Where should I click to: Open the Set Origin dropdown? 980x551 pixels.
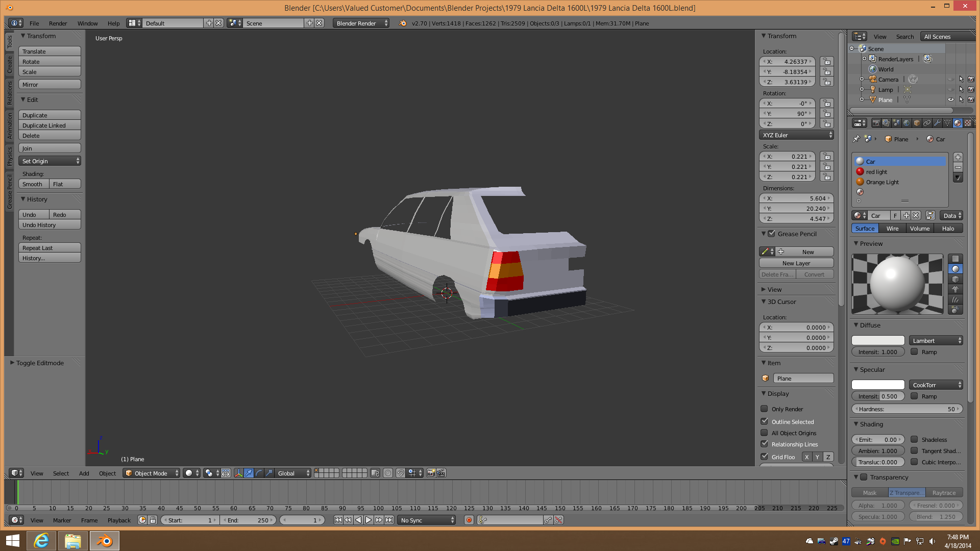coord(50,161)
